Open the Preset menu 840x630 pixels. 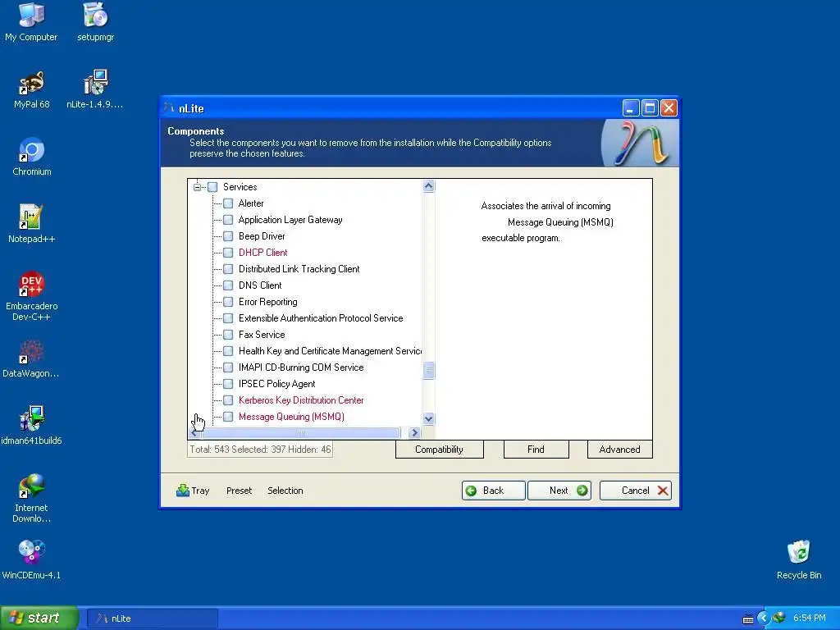[x=239, y=491]
